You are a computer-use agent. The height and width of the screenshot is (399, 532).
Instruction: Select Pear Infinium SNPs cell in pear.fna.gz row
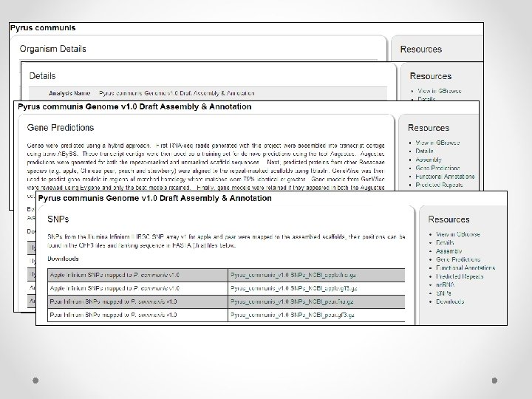click(137, 301)
